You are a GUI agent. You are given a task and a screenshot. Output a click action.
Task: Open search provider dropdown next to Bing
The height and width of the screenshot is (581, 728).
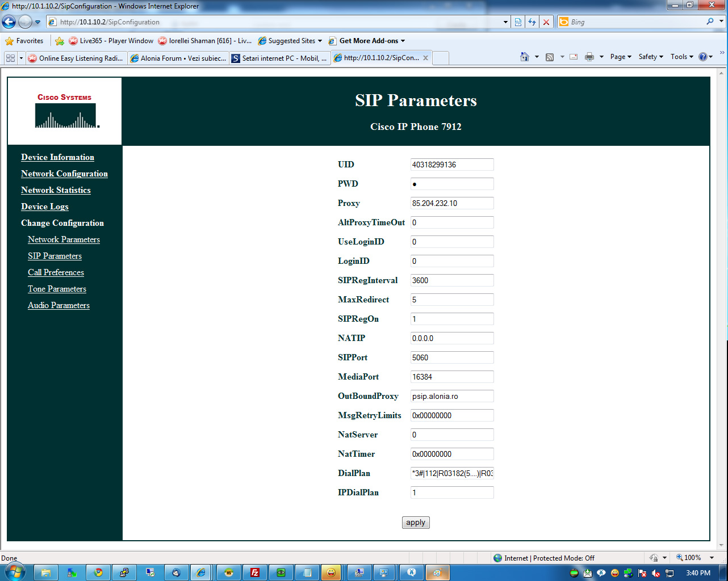click(721, 22)
